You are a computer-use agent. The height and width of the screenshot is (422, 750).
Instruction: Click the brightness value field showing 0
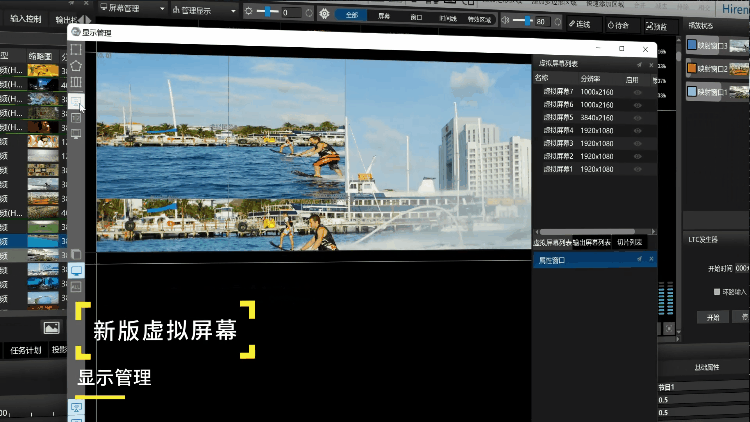291,12
